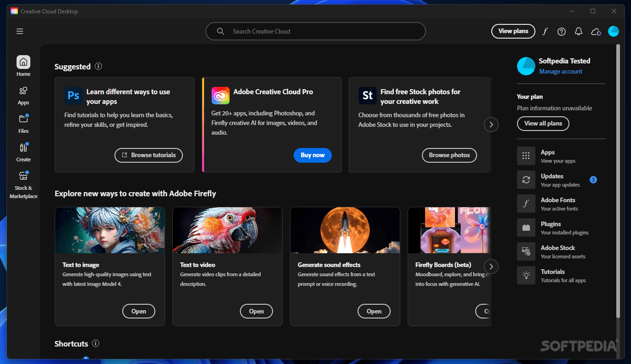Check cloud sync status icon

[596, 31]
